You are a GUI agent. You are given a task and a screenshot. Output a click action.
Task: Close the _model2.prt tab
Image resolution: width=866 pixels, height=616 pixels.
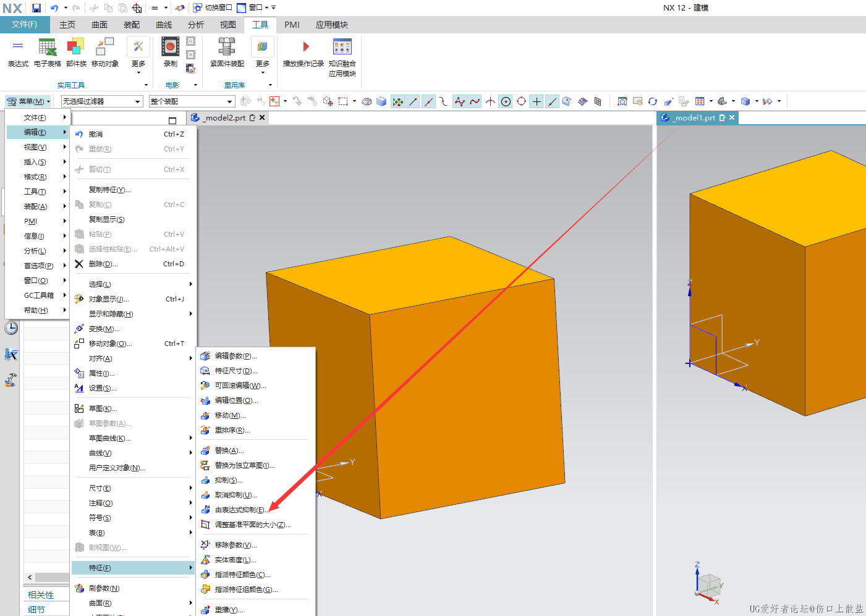(x=262, y=117)
